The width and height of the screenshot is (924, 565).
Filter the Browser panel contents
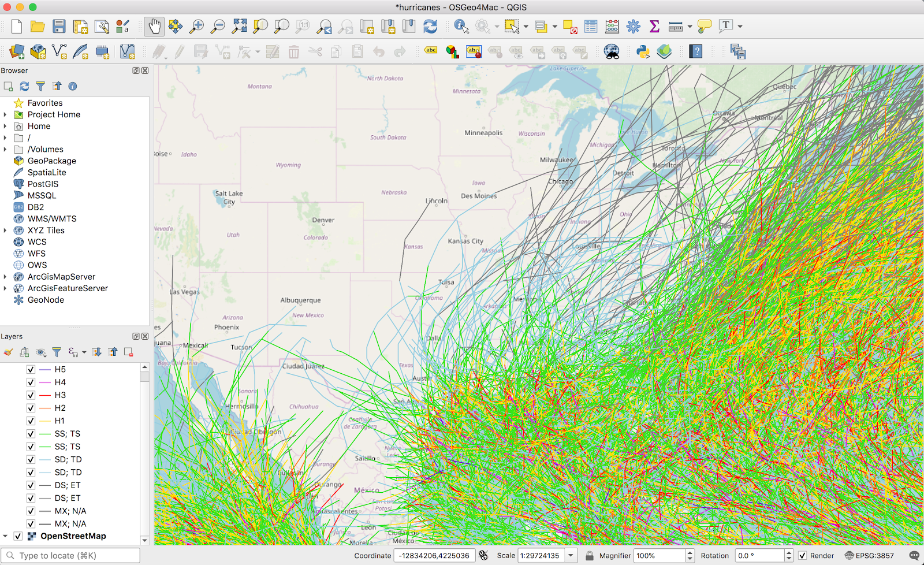pyautogui.click(x=40, y=86)
